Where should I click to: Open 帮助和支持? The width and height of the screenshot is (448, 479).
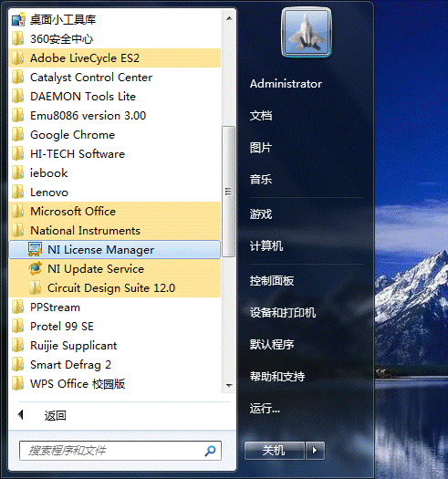click(x=277, y=376)
